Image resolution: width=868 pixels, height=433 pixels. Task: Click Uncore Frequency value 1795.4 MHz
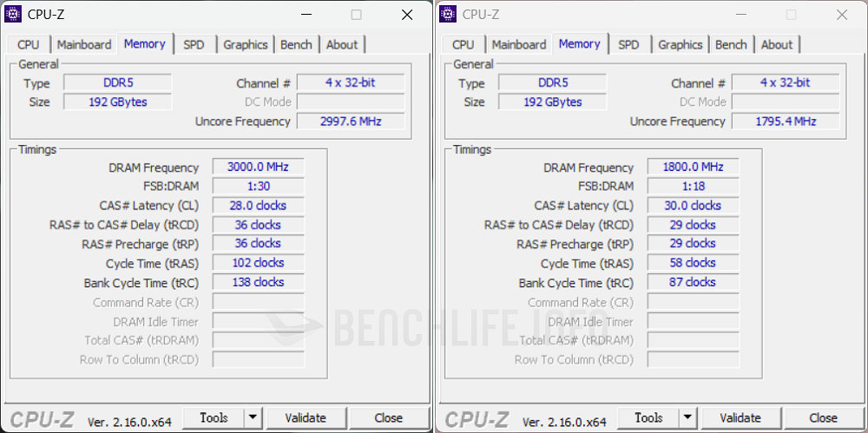coord(786,121)
